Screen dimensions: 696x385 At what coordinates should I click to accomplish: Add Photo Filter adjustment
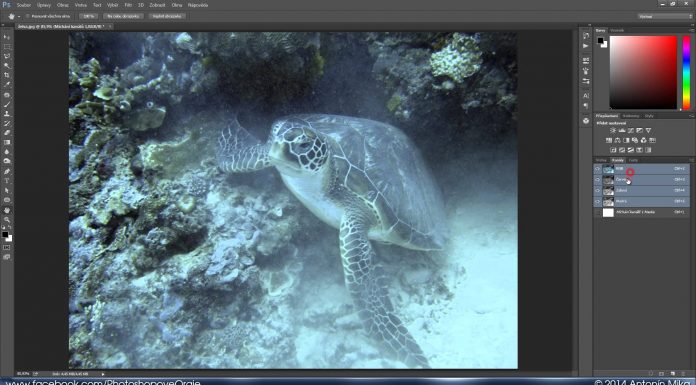tap(635, 140)
